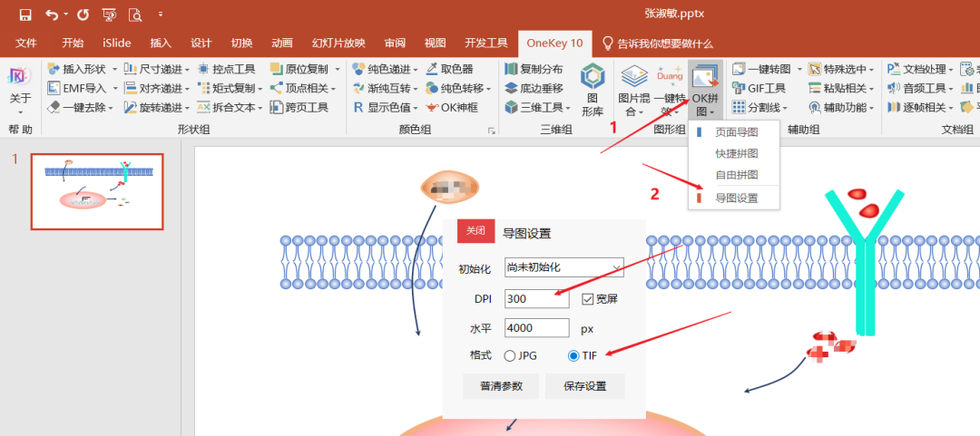The width and height of the screenshot is (980, 436).
Task: Click the Save icon in quick access toolbar
Action: coord(25,15)
